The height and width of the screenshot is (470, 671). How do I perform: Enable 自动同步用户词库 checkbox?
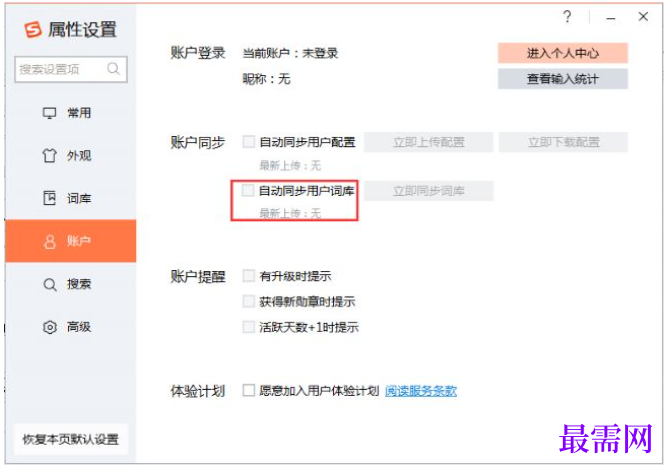pyautogui.click(x=248, y=190)
